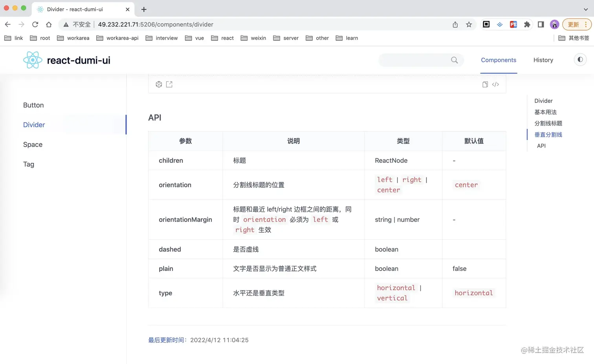Show source code brackets icon
Viewport: 594px width, 364px height.
click(496, 84)
